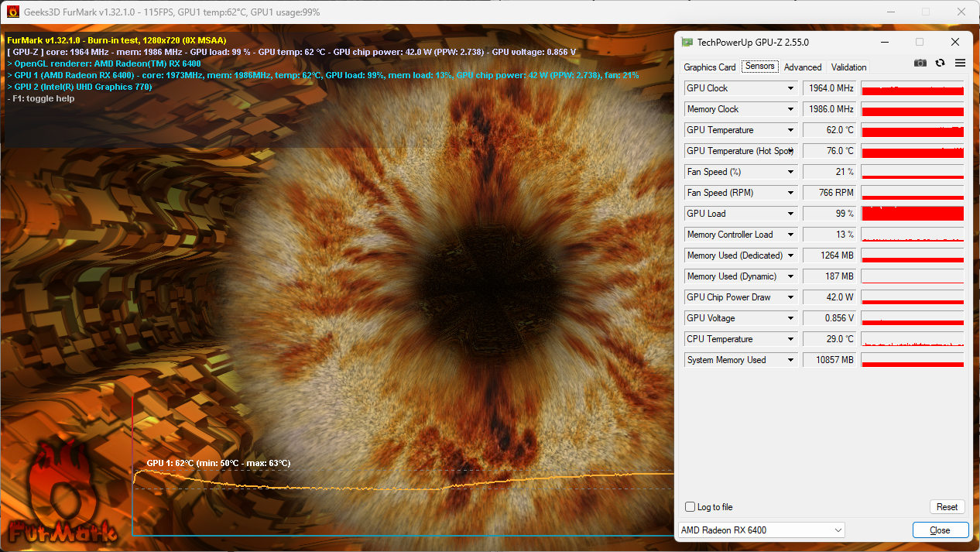Click the 10857 MB System Memory value

(x=830, y=360)
